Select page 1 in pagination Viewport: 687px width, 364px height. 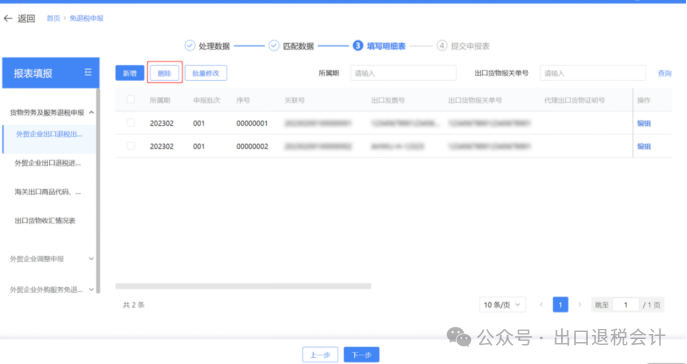pos(560,305)
